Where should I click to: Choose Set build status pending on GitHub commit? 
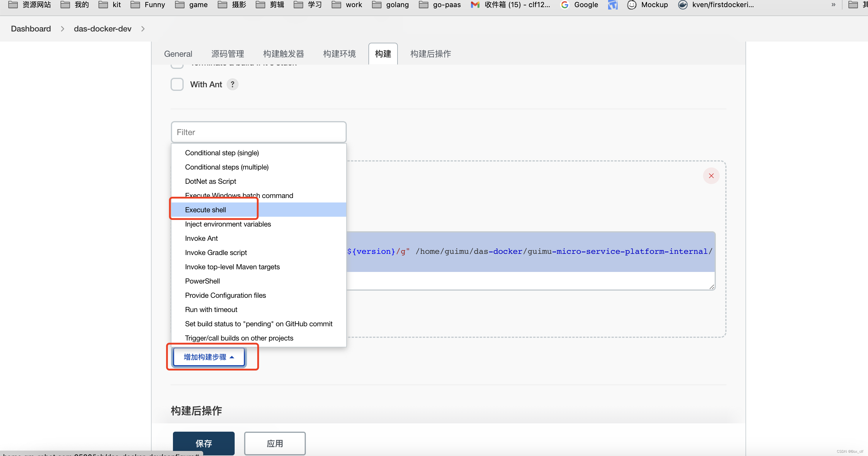[258, 324]
